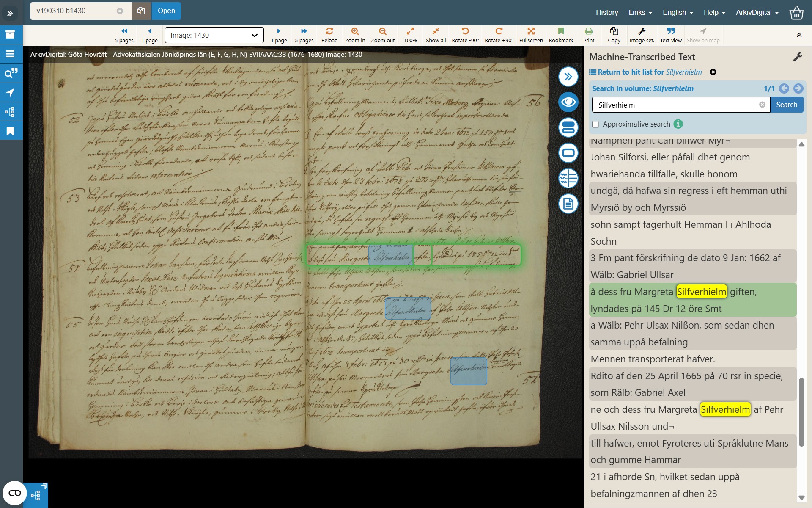This screenshot has height=508, width=812.
Task: Toggle highlight visibility eye button
Action: click(x=568, y=102)
